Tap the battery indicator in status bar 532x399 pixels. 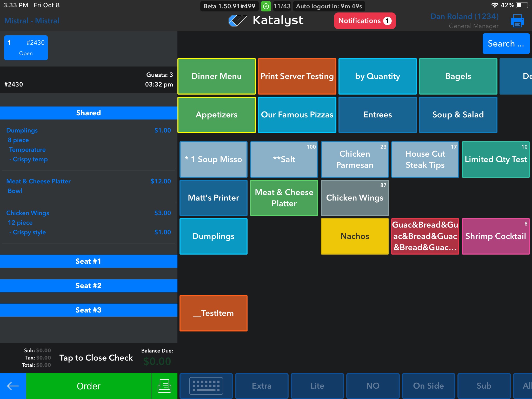pos(522,5)
